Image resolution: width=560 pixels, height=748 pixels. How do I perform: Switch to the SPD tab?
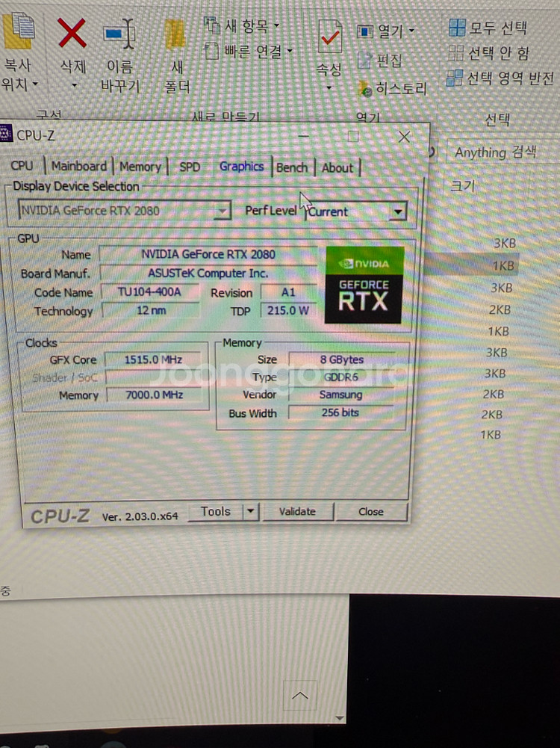click(190, 167)
